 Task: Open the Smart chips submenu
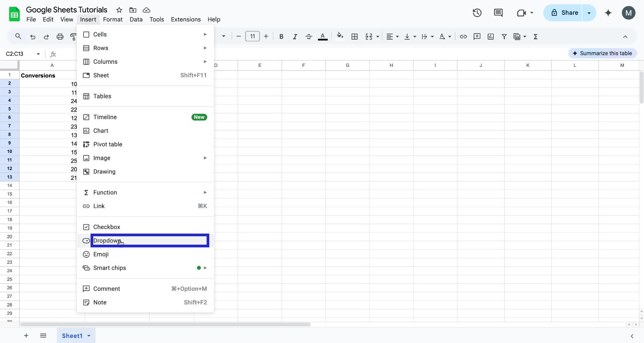pyautogui.click(x=110, y=268)
